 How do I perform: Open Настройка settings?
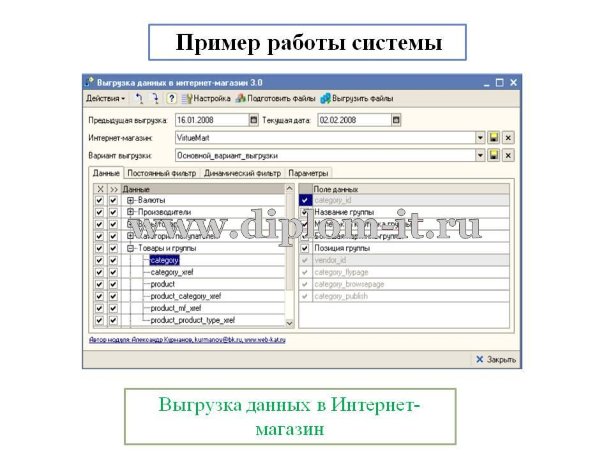(206, 98)
